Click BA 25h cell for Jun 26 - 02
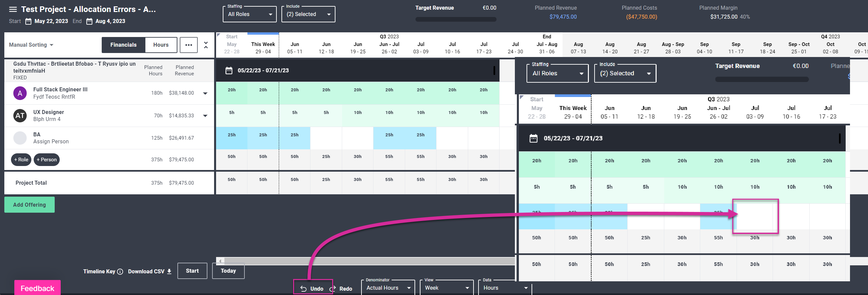868x295 pixels. (x=389, y=138)
